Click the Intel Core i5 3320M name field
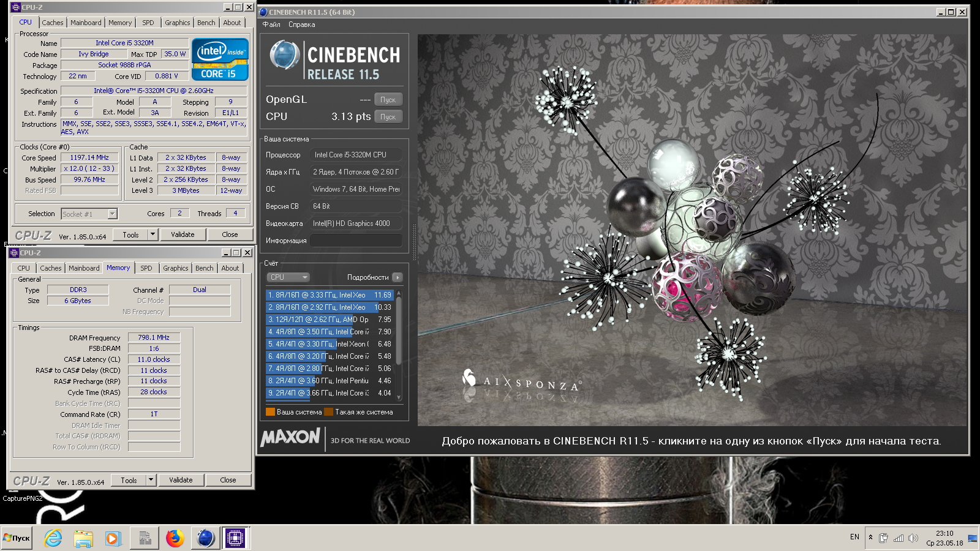Image resolution: width=980 pixels, height=551 pixels. click(124, 43)
